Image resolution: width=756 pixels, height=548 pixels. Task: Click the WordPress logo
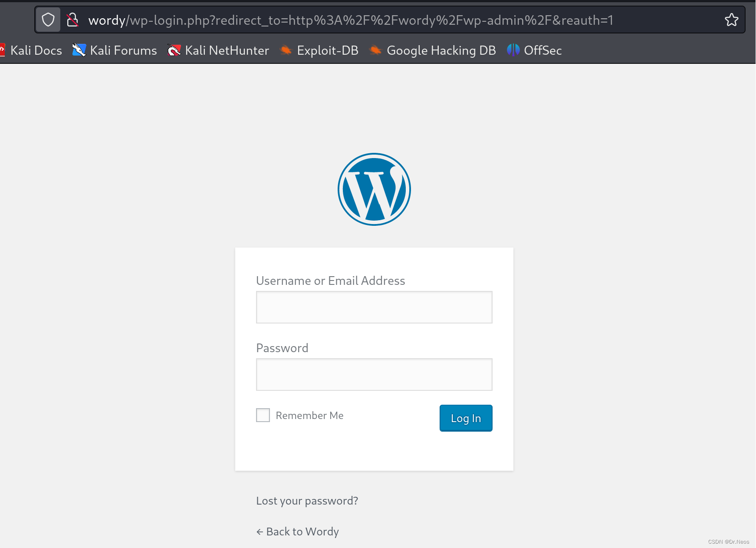point(374,189)
